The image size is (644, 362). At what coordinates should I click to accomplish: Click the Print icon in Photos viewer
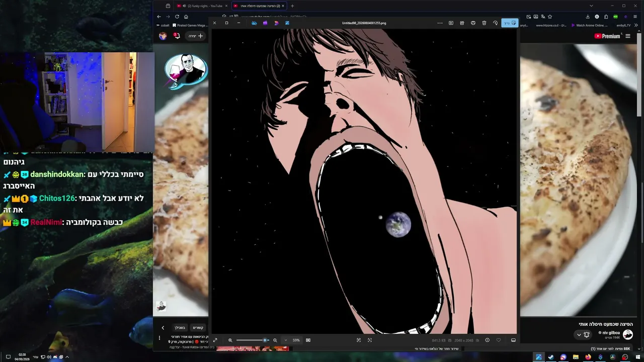473,23
